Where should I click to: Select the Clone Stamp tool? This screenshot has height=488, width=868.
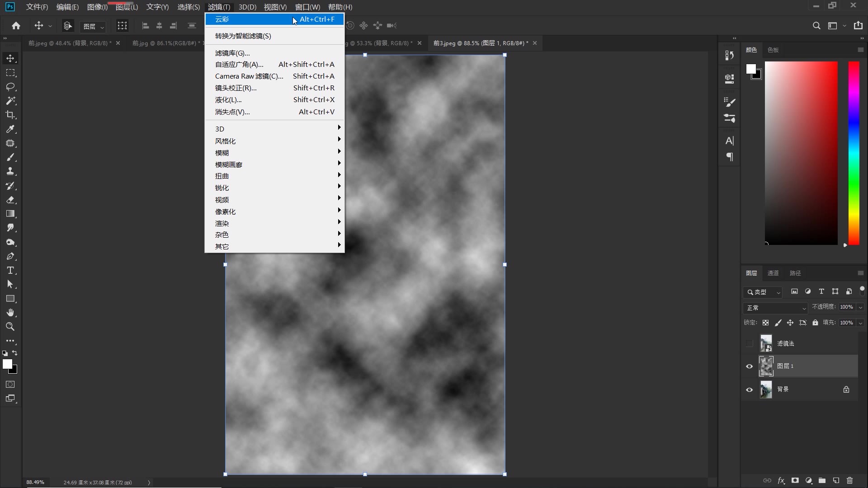pos(10,171)
